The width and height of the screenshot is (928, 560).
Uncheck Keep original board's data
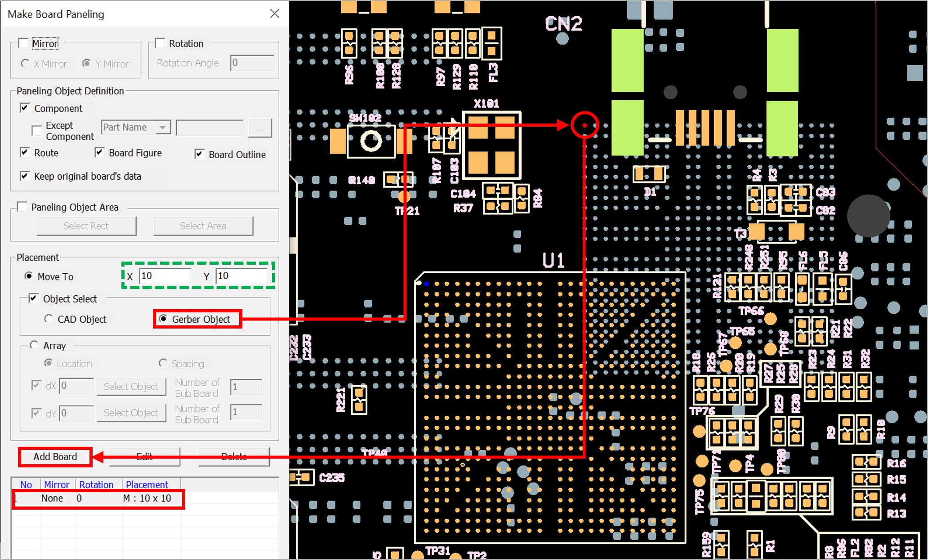pos(25,176)
